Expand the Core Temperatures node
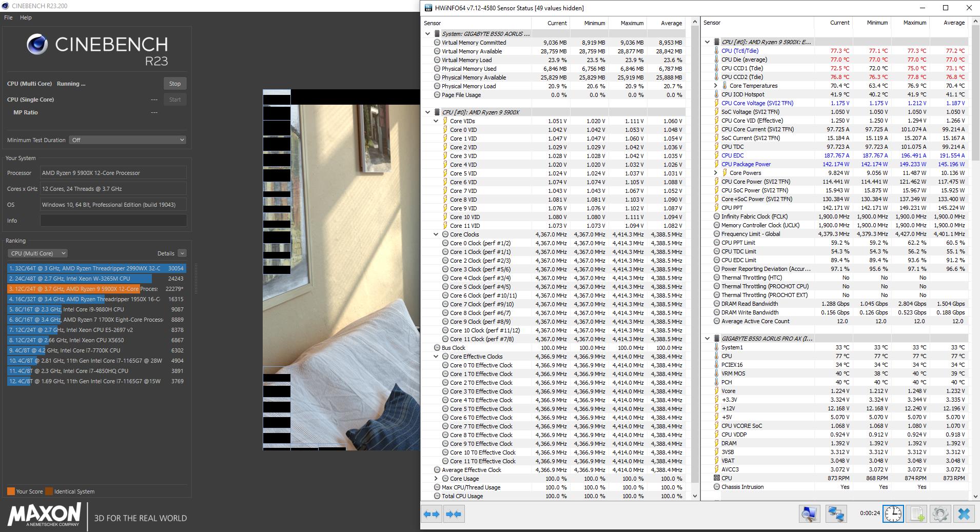 [x=716, y=86]
